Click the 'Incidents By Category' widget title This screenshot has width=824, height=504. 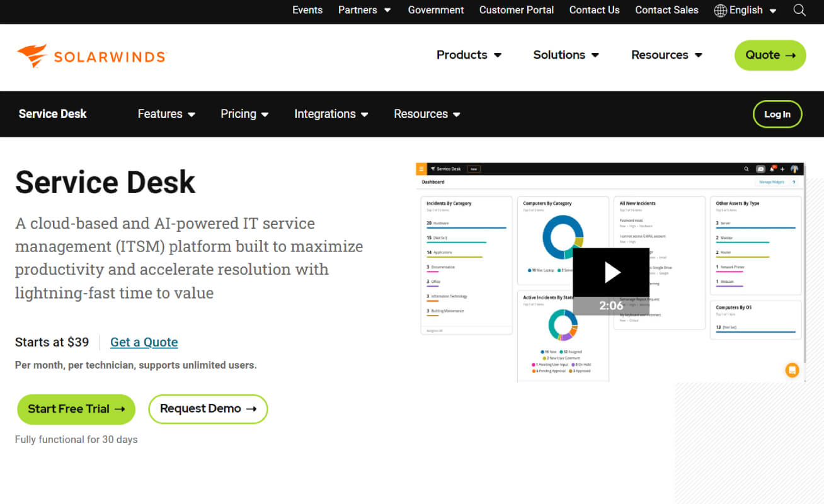pos(449,203)
